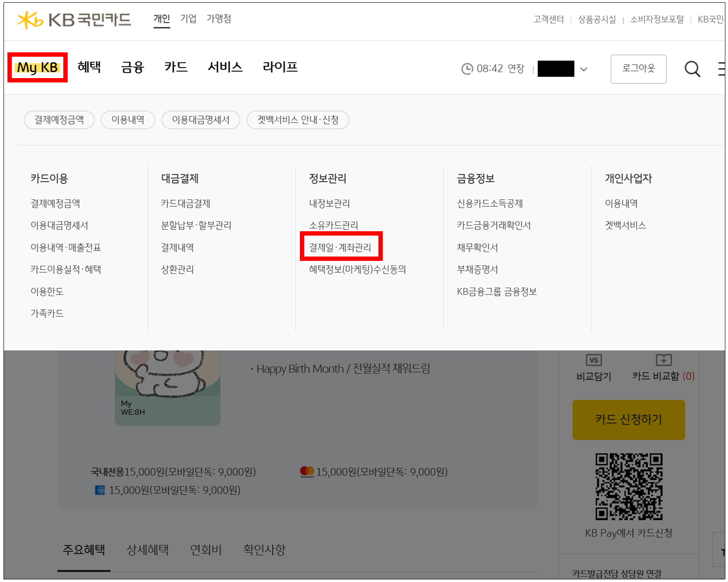
Task: Expand the user account dropdown arrow
Action: coord(584,69)
